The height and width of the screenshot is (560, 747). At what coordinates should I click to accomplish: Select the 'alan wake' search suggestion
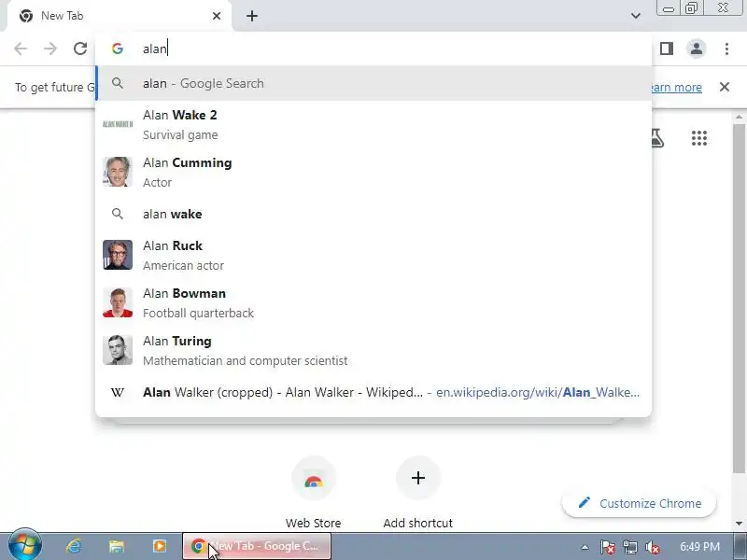tap(373, 214)
